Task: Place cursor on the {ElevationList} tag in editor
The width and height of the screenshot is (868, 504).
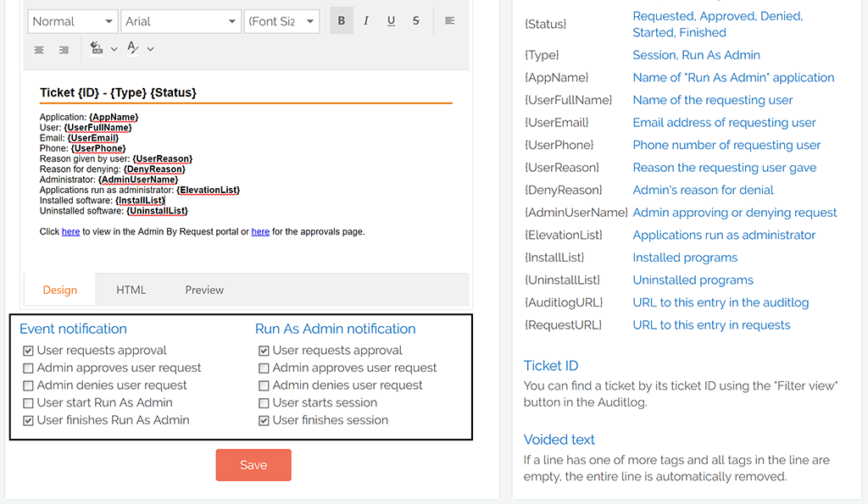Action: pos(209,191)
